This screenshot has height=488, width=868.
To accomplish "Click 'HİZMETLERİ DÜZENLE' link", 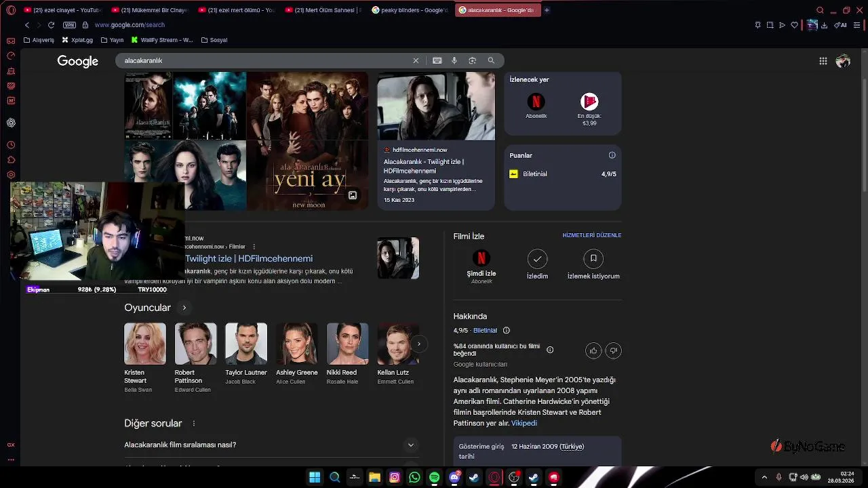I will coord(592,235).
